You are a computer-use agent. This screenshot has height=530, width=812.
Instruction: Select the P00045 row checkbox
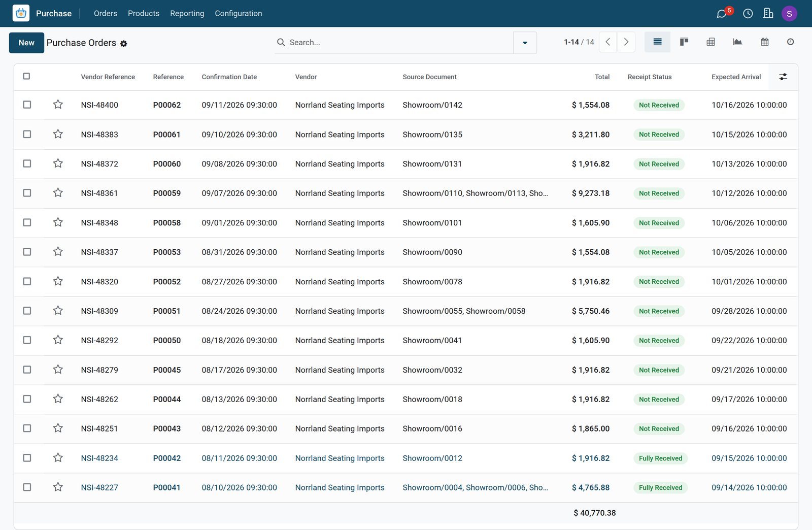point(27,370)
